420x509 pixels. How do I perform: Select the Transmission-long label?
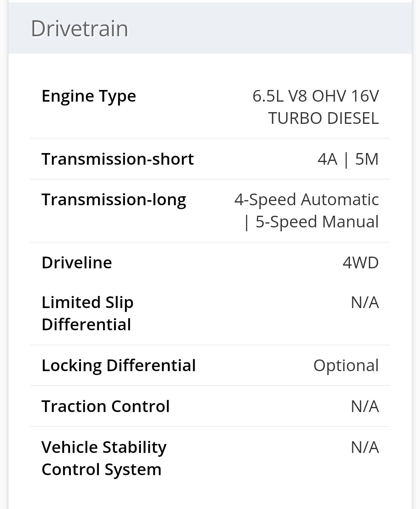pyautogui.click(x=114, y=199)
